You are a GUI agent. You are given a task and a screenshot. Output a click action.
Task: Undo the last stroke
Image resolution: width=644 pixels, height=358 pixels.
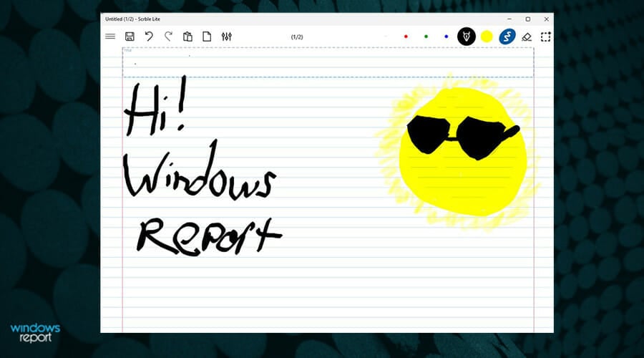[149, 37]
